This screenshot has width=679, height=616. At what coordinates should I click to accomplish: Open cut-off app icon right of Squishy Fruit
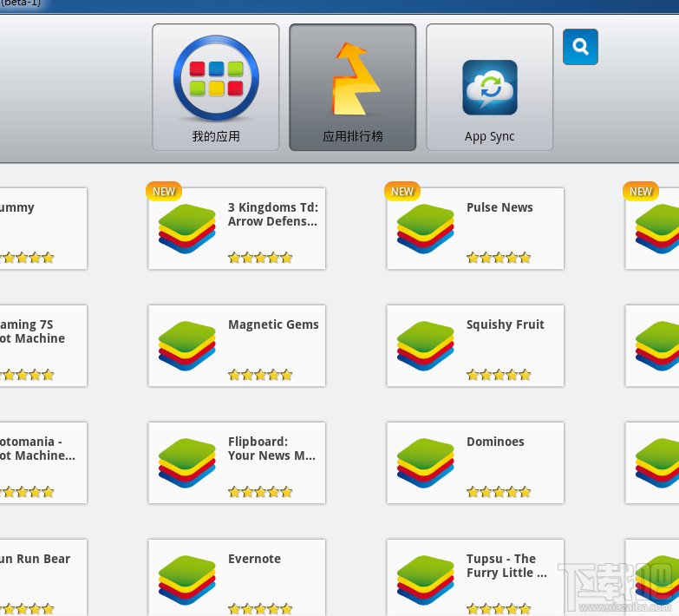pos(657,345)
